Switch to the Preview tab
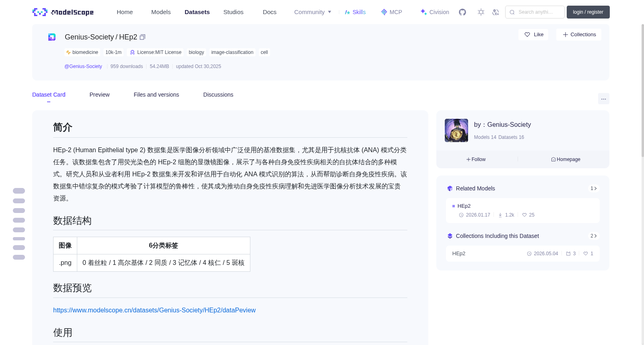644x345 pixels. click(99, 95)
